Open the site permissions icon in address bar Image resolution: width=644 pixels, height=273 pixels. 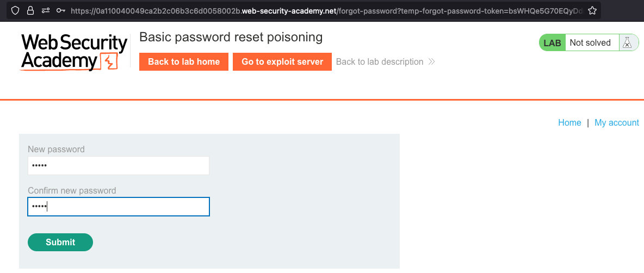tap(46, 10)
